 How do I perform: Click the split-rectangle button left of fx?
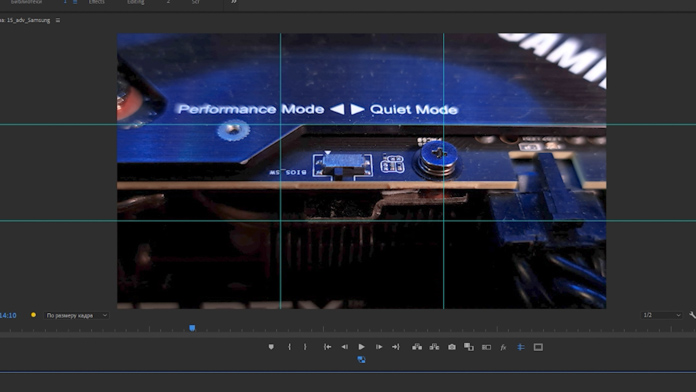pos(486,347)
